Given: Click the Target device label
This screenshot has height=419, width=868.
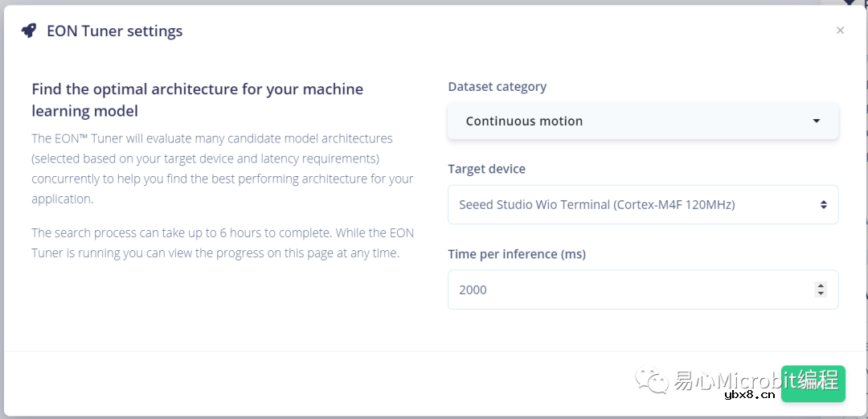Looking at the screenshot, I should (x=486, y=169).
